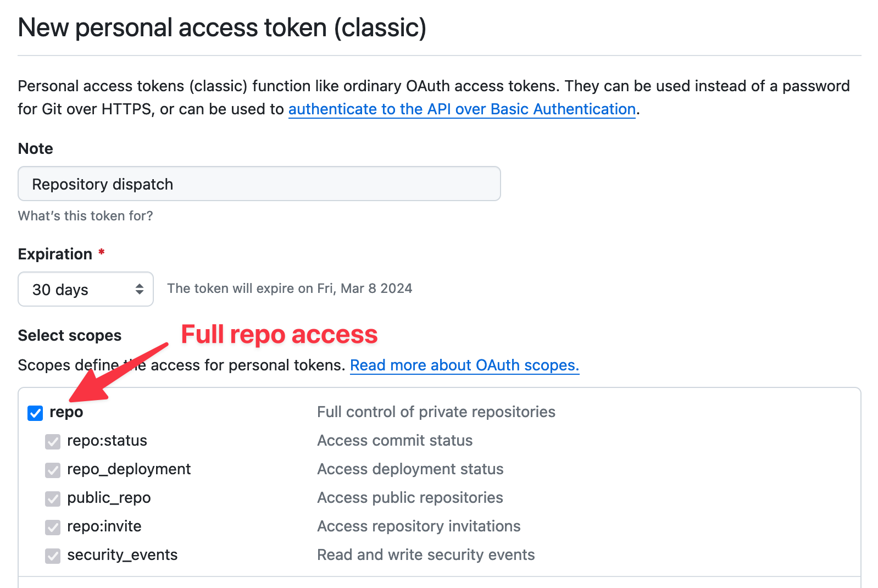The width and height of the screenshot is (878, 588).
Task: Click the expiration selector's up-down arrows
Action: [x=140, y=289]
